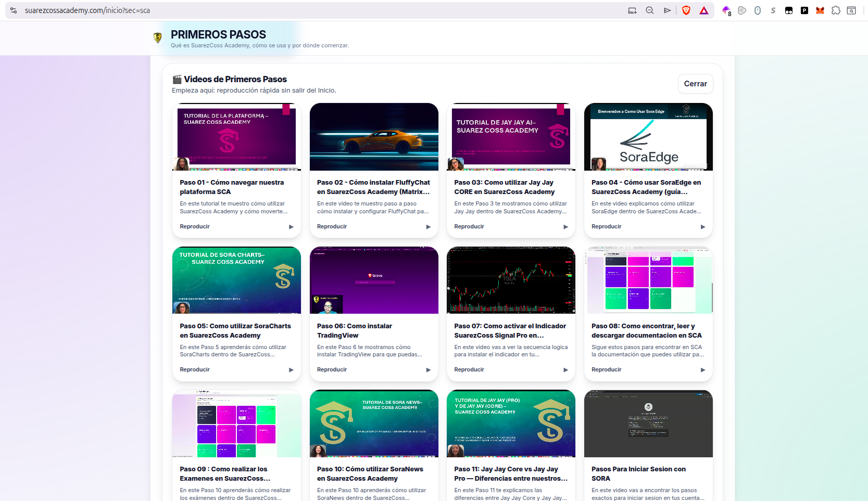Close the Videos de Primeros Pasos panel
This screenshot has width=868, height=501.
click(695, 84)
